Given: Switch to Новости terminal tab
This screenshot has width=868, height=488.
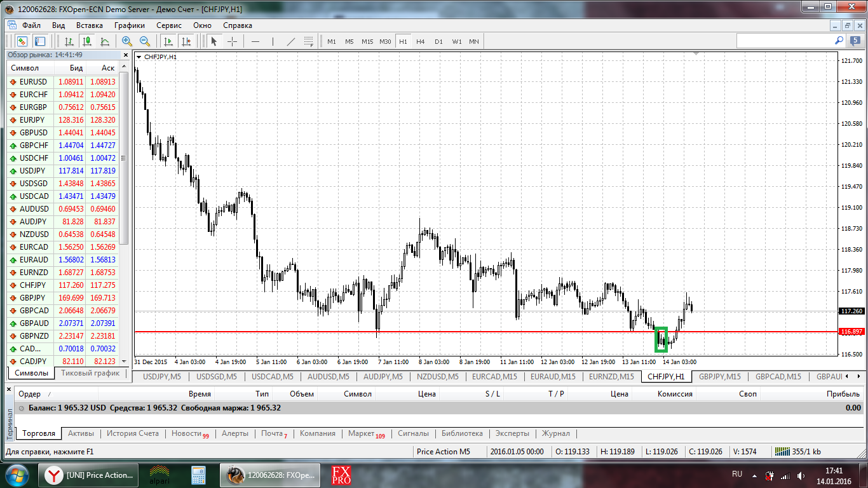Looking at the screenshot, I should [190, 434].
